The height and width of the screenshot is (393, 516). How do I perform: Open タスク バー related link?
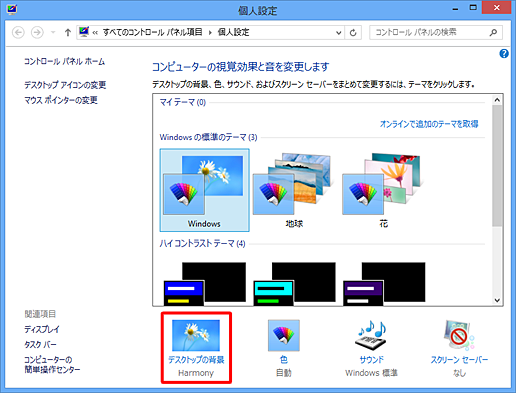pos(40,344)
